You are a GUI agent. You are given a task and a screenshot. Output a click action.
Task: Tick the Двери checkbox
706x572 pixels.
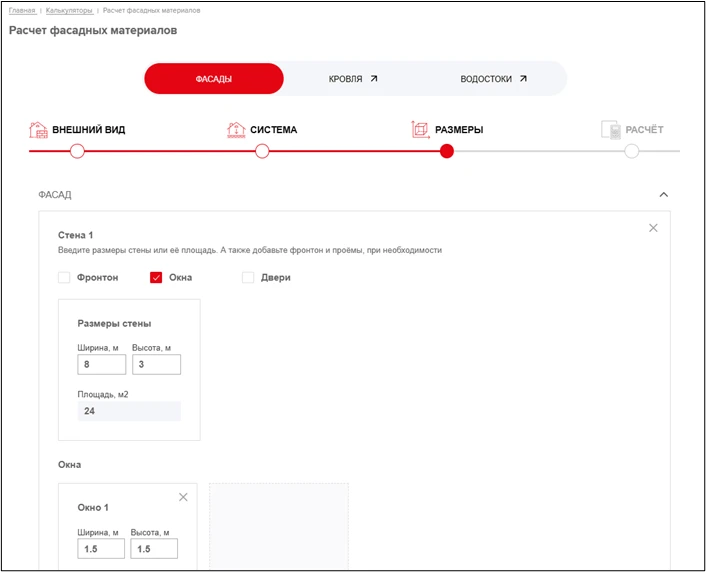coord(248,277)
